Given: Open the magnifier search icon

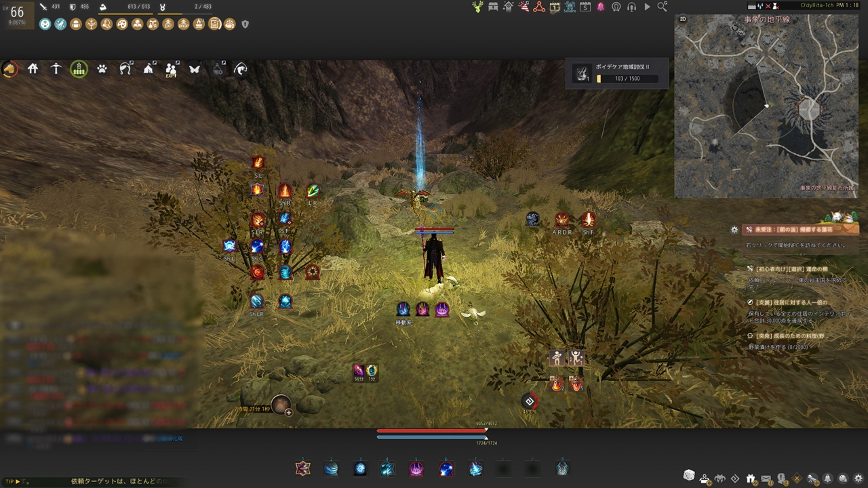Looking at the screenshot, I should tap(663, 7).
